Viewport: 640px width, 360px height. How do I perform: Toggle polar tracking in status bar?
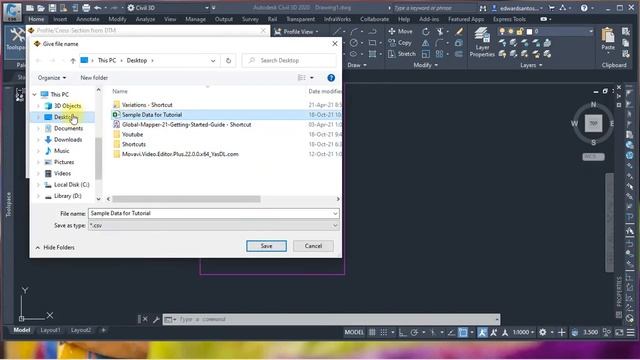coord(414,332)
